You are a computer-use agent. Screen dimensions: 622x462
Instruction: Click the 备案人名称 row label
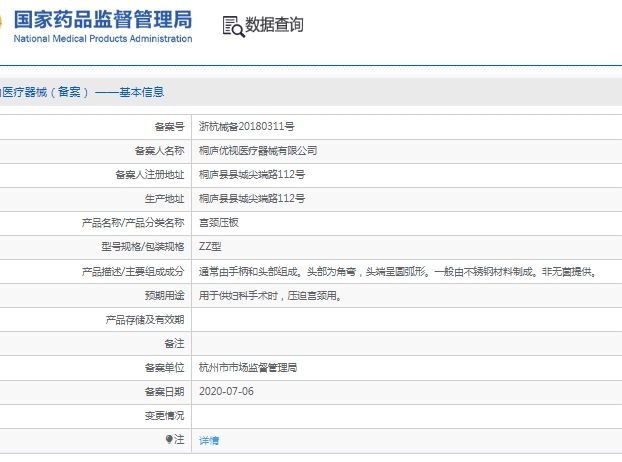[x=159, y=151]
